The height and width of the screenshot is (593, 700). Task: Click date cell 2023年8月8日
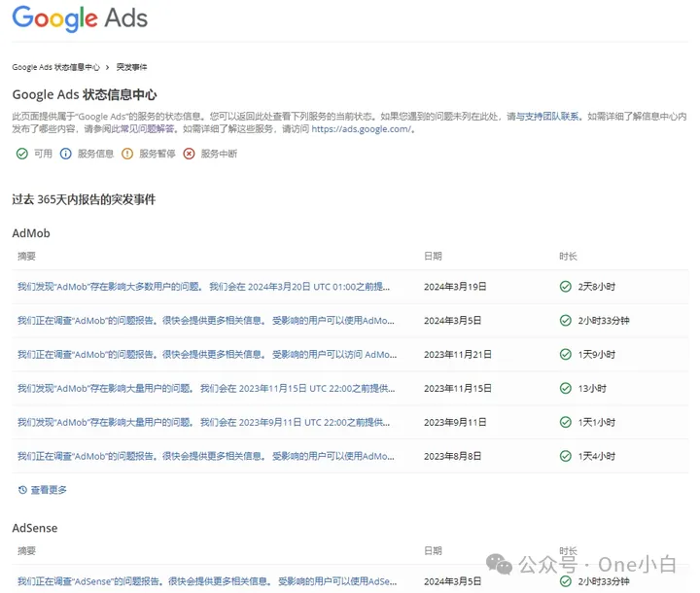point(452,456)
